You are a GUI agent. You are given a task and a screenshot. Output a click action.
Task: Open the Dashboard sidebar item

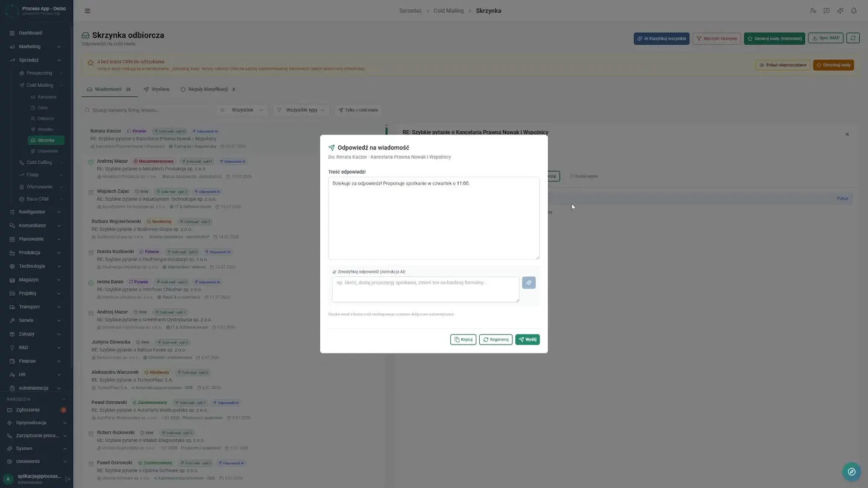tap(36, 33)
